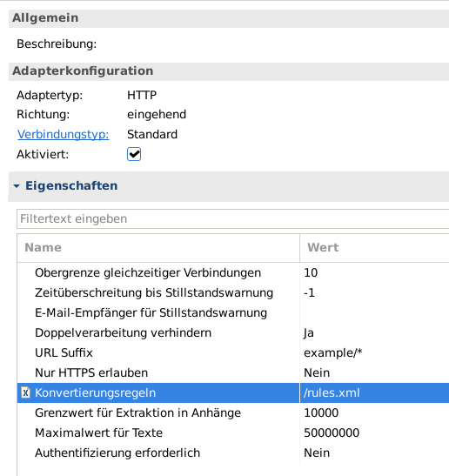Click the Filtertext eingeben field
The width and height of the screenshot is (449, 476).
coord(233,218)
